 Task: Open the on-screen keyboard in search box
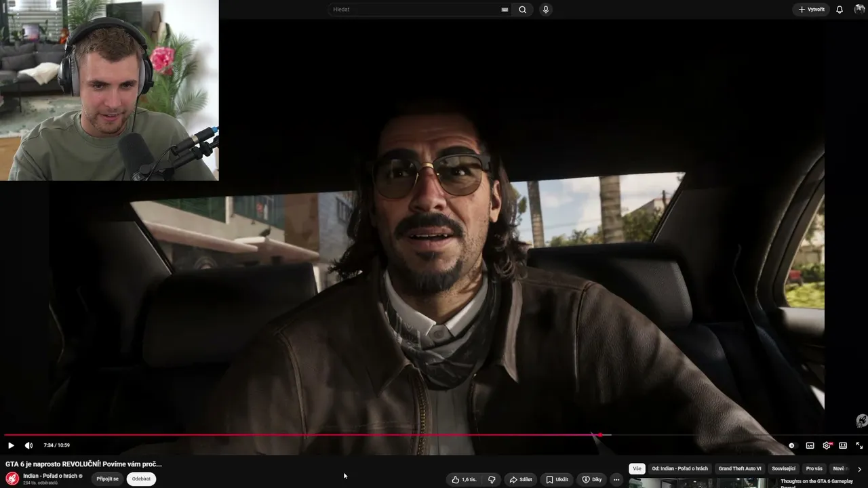pyautogui.click(x=505, y=9)
